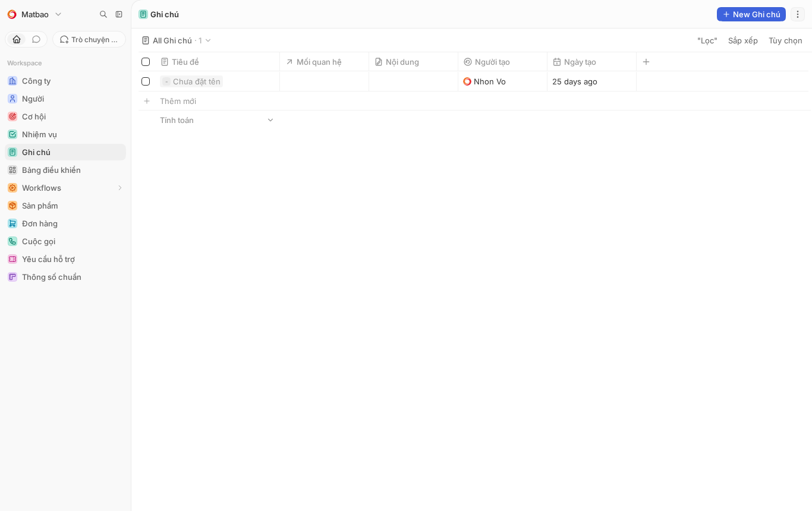Screen dimensions: 812x511
Task: Click the Nhiệm vụ checkmark icon
Action: pyautogui.click(x=12, y=134)
